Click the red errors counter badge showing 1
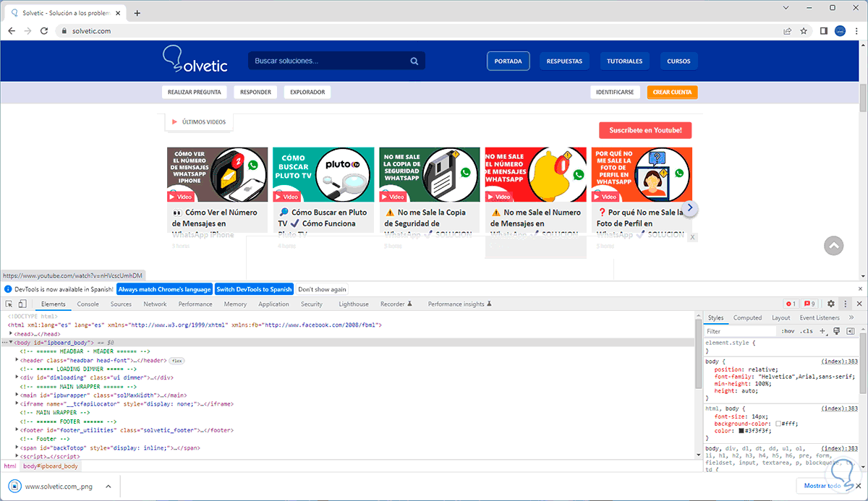The height and width of the screenshot is (501, 868). click(791, 304)
